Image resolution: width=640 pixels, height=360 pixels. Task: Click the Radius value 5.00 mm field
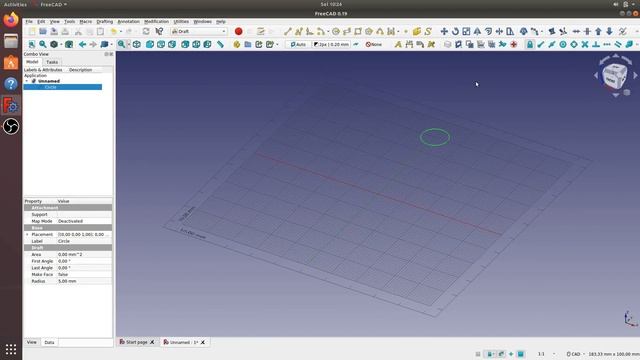click(84, 281)
